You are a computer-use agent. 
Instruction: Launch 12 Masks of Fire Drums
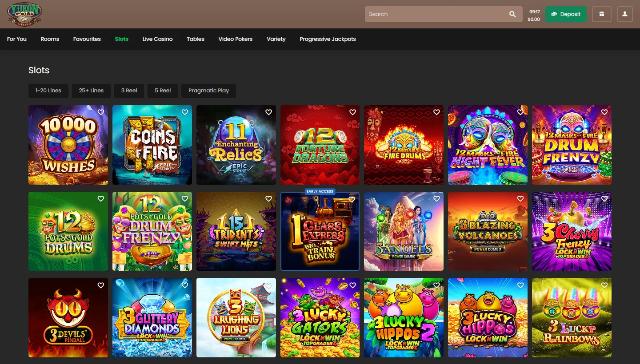404,145
